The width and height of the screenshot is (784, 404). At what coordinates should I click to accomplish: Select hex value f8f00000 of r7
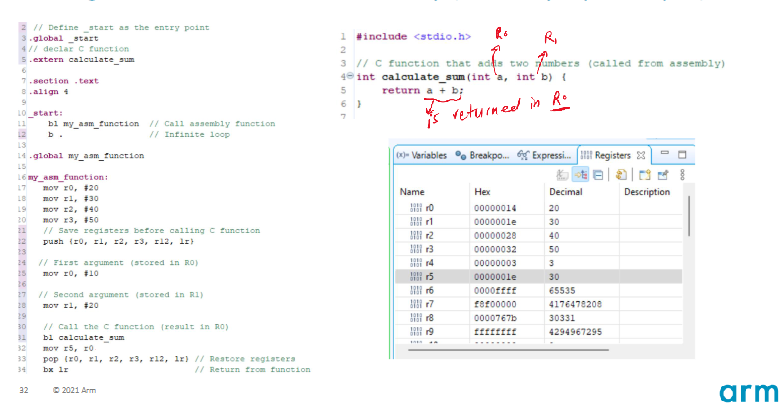click(495, 304)
